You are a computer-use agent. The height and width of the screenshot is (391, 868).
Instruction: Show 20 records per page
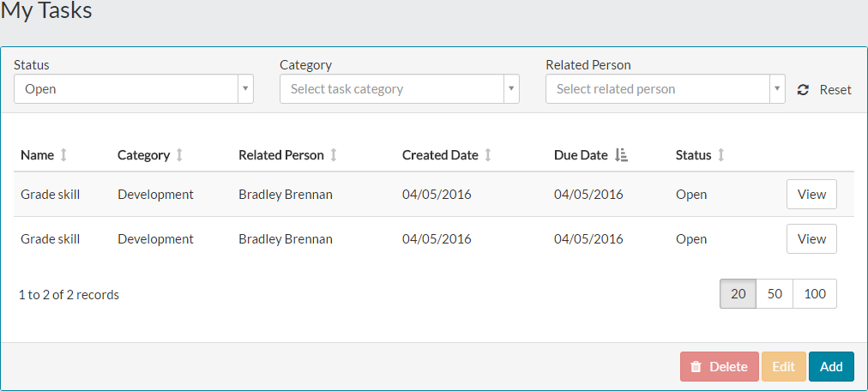point(738,294)
